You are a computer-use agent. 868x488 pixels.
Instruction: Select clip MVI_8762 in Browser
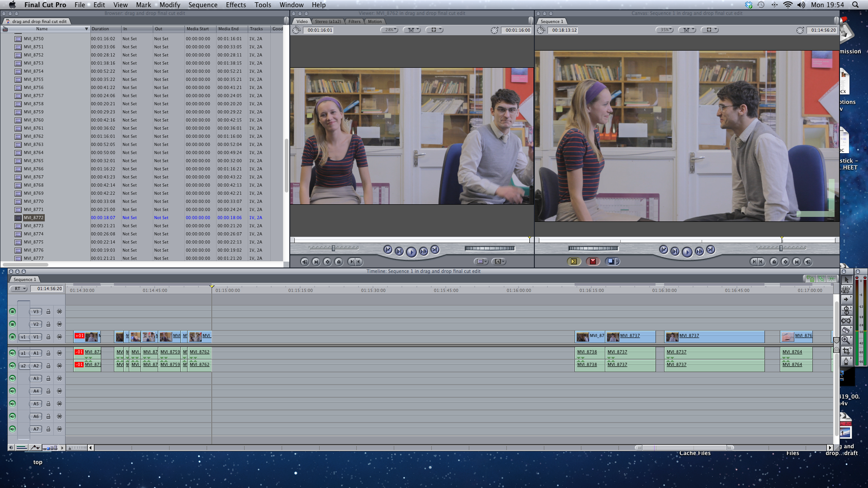pos(33,136)
